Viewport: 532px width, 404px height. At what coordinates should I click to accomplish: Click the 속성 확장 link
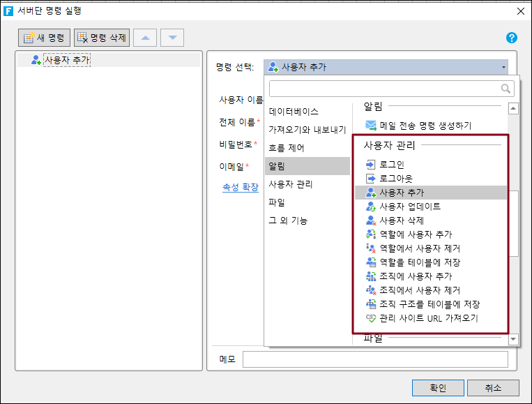(241, 187)
